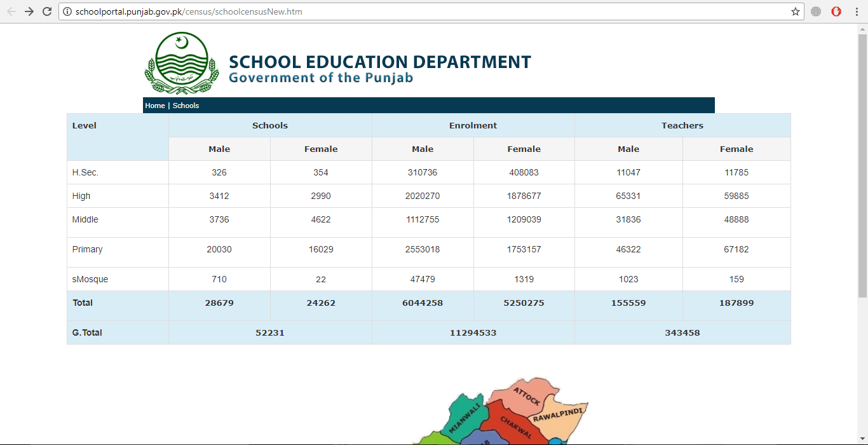Screen dimensions: 868x445
Task: Click the sMosque row label
Action: 90,279
